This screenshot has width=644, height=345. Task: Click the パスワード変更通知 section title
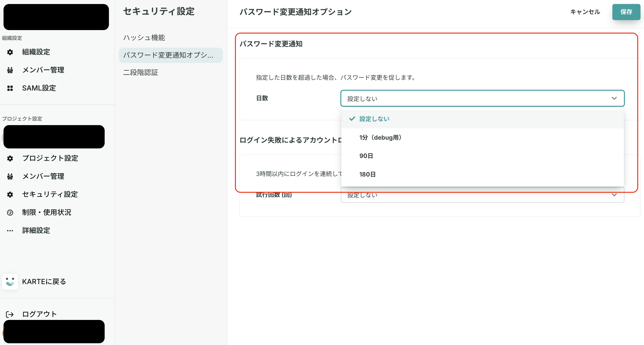tap(271, 44)
